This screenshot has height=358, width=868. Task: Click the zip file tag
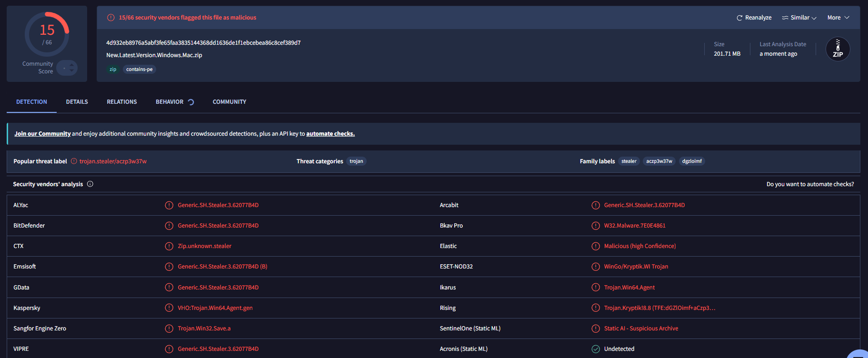(113, 70)
